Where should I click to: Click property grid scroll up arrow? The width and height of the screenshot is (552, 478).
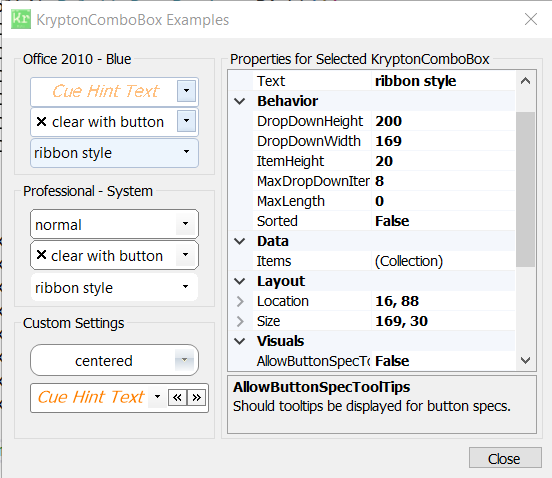(x=526, y=81)
